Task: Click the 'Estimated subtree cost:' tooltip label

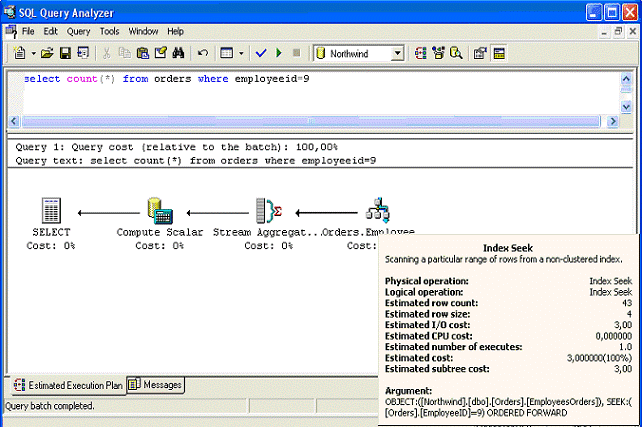Action: (x=437, y=369)
